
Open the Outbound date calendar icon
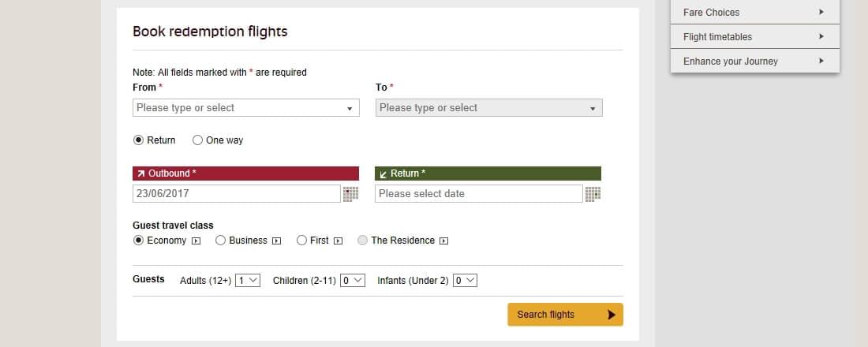[x=350, y=194]
